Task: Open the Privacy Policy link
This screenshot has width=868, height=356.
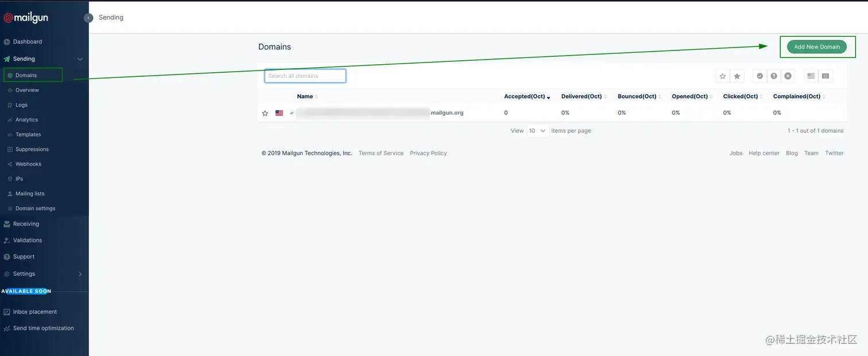Action: click(428, 153)
